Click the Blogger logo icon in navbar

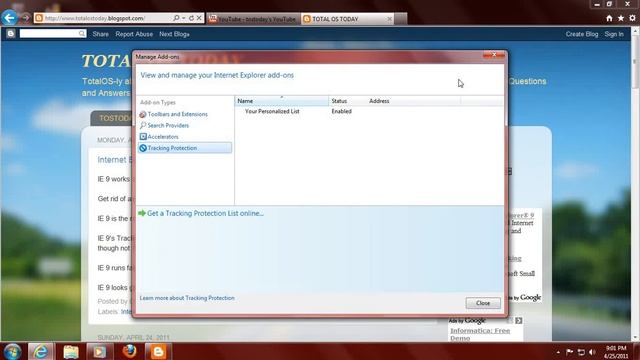coord(11,33)
